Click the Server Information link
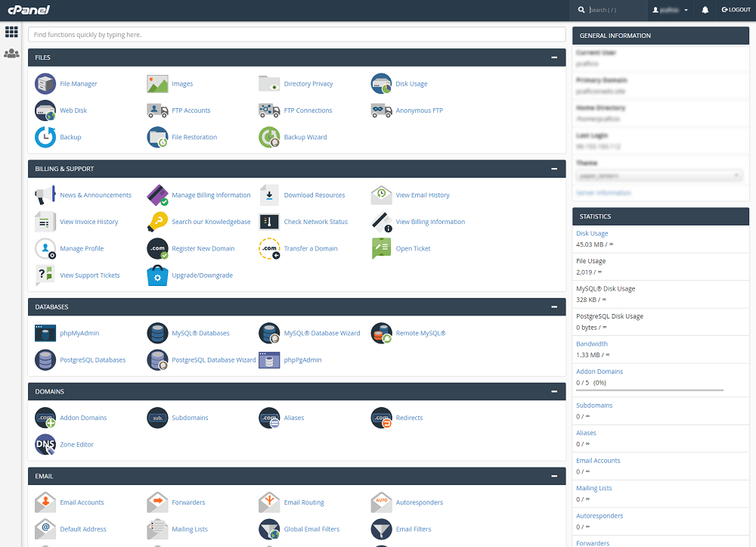Screen dimensions: 756x547 603,193
